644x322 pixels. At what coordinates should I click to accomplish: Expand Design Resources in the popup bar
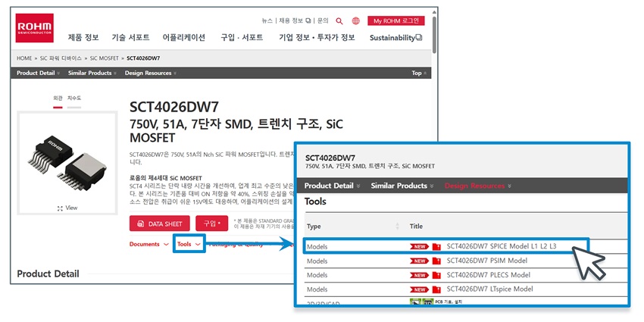tap(477, 186)
